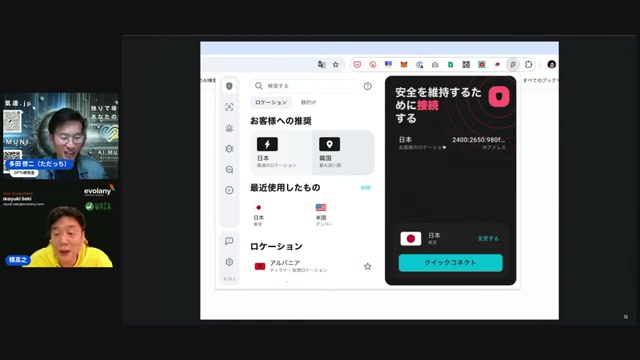Image resolution: width=640 pixels, height=360 pixels.
Task: Click the pink Surfshark logo badge
Action: pos(499,97)
